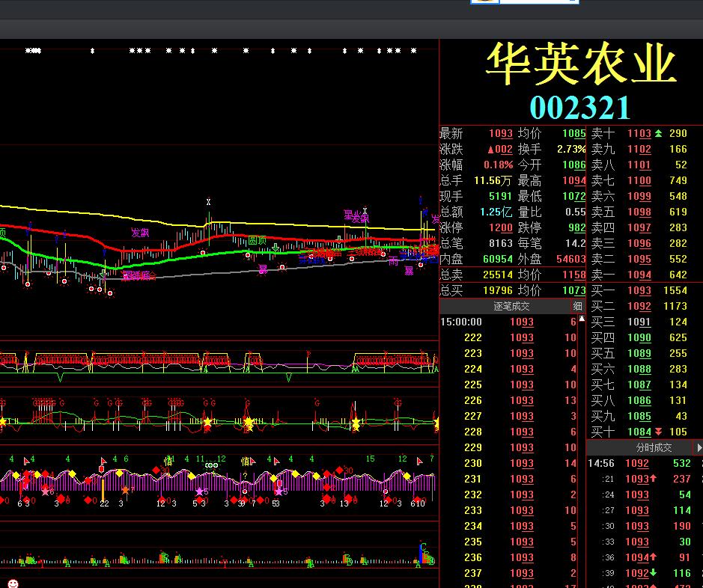Select the 买十 bid price 1084
Viewport: 703px width, 588px height.
(639, 432)
